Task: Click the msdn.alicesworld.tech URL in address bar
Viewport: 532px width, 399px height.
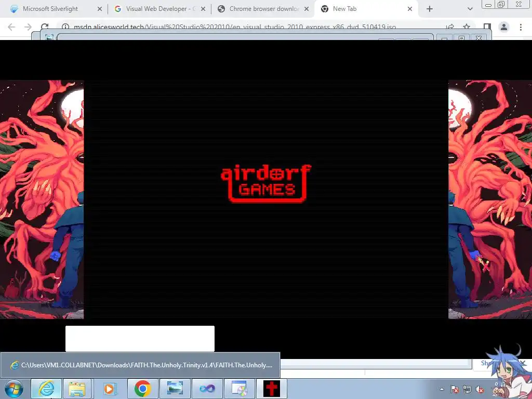Action: [x=235, y=27]
